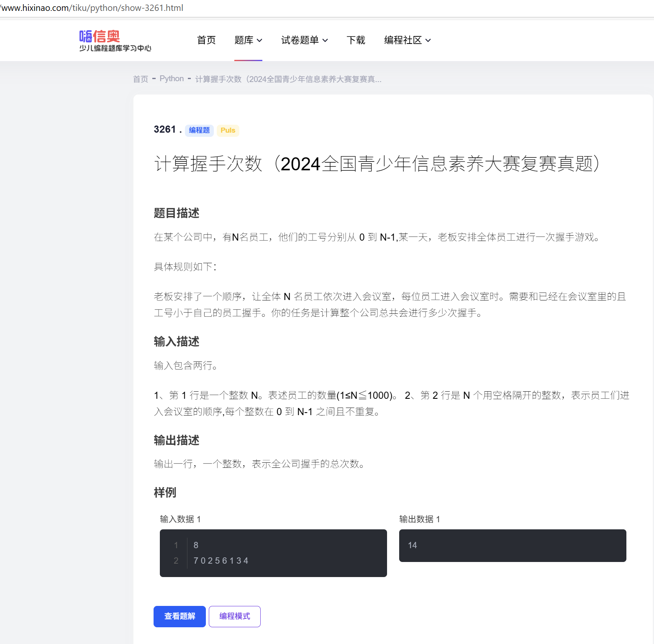This screenshot has height=644, width=654.
Task: Click the highlighted 题库 nav tab
Action: tap(248, 40)
